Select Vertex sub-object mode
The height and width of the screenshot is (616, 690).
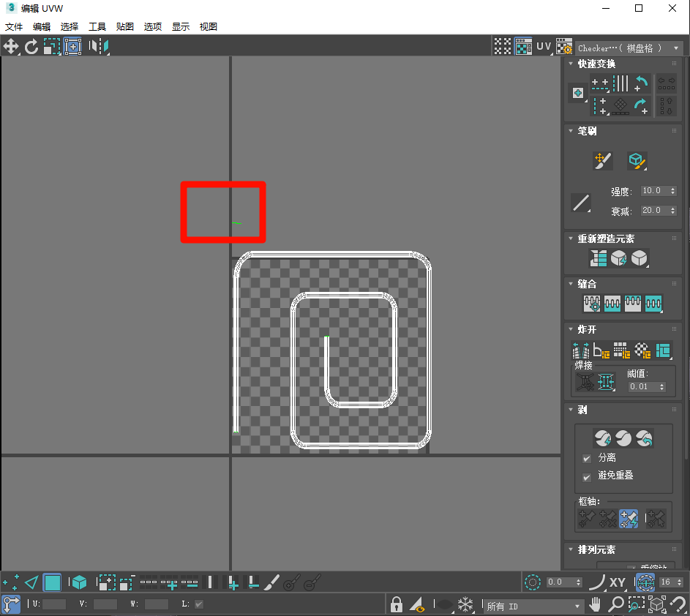coord(10,582)
